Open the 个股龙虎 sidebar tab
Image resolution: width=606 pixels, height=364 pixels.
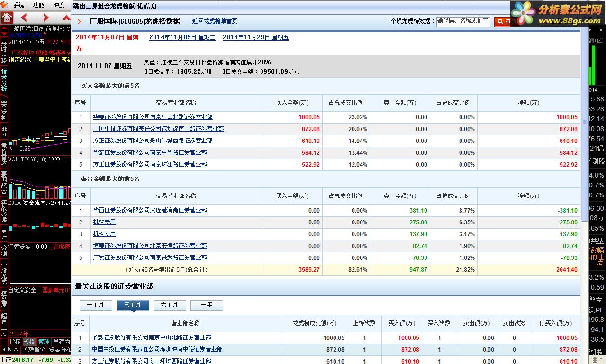pyautogui.click(x=4, y=273)
